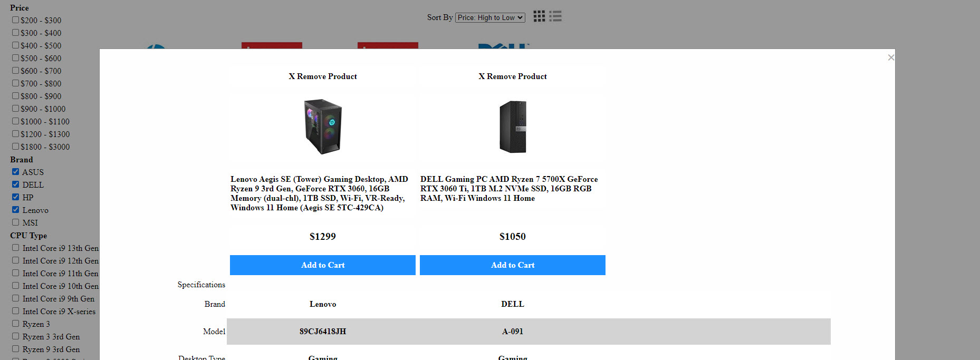Select the $1800 - $3000 price range

16,147
